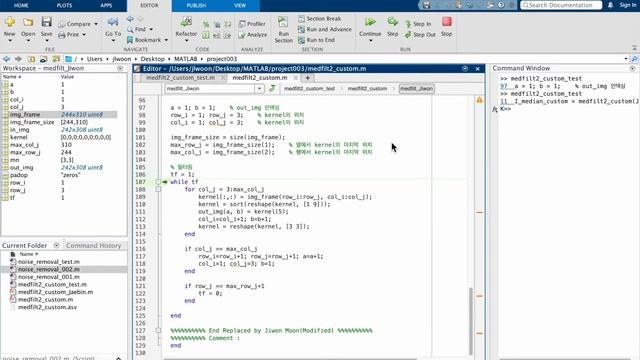Open the Continue dropdown arrow
The width and height of the screenshot is (640, 360).
tap(370, 41)
